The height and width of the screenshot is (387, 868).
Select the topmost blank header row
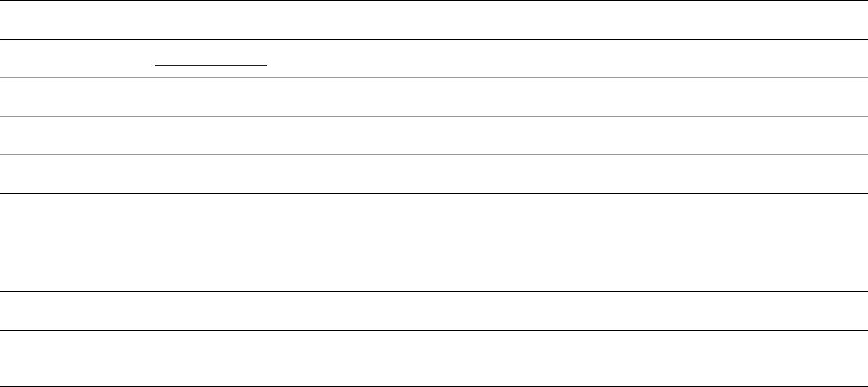click(x=434, y=20)
